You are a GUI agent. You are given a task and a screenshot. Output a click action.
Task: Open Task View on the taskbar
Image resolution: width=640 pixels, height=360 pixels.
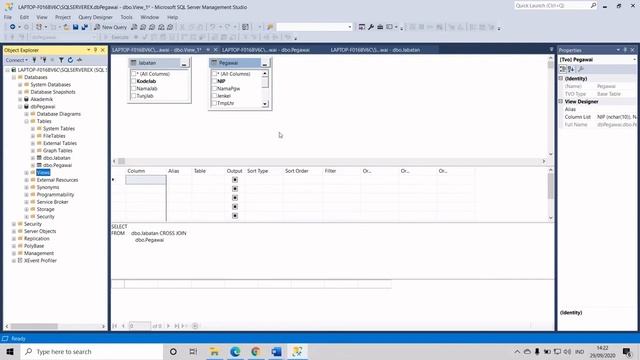coord(193,351)
